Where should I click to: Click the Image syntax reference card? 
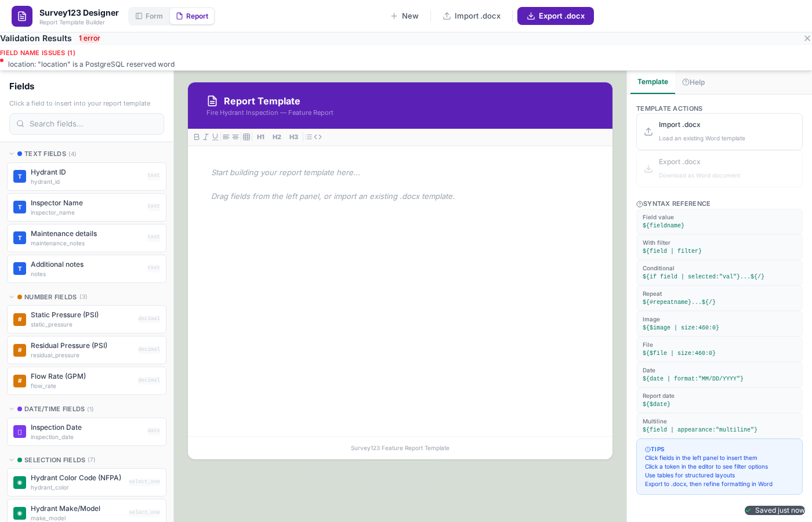(719, 324)
